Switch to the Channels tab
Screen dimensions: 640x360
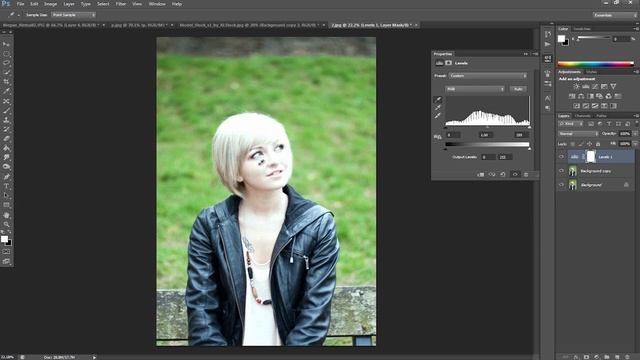[x=582, y=116]
